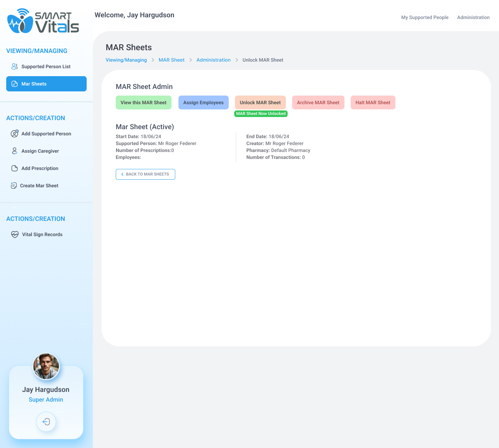Go back using Back to MAR Sheets button
Screen dimensions: 499x448
146,174
